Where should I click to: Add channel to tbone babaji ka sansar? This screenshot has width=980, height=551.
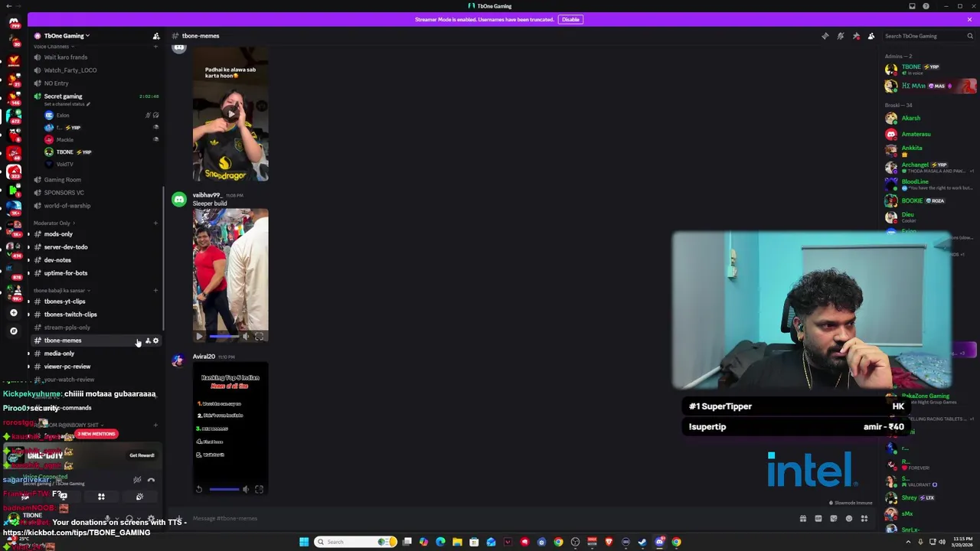click(156, 290)
